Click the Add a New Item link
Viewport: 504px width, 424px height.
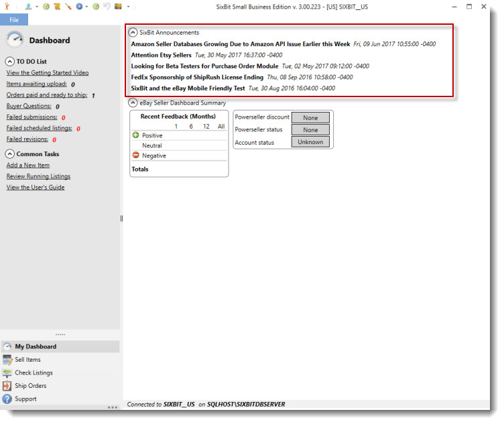(x=28, y=165)
